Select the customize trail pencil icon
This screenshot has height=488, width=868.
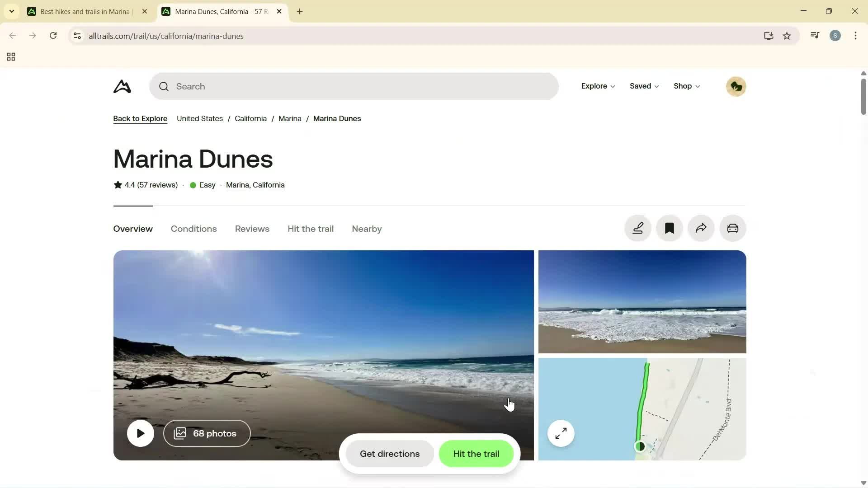tap(638, 228)
